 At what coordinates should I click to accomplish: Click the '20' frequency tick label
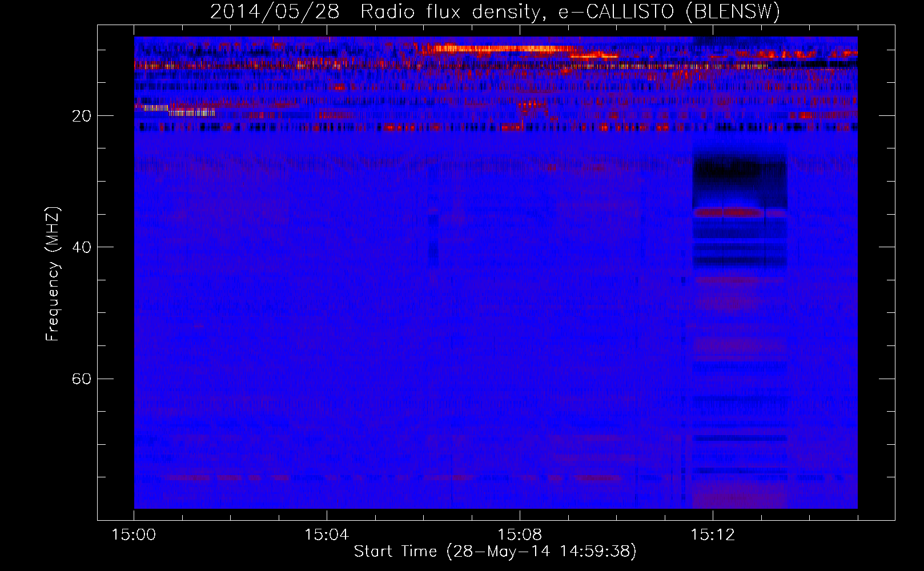point(82,116)
